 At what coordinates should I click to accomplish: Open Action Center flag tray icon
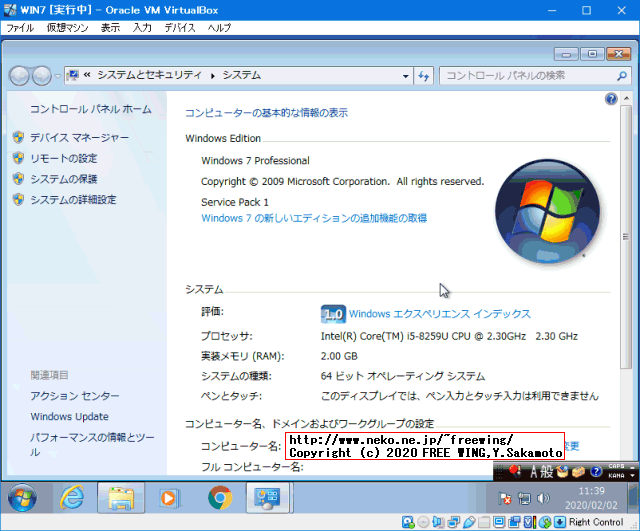click(505, 499)
